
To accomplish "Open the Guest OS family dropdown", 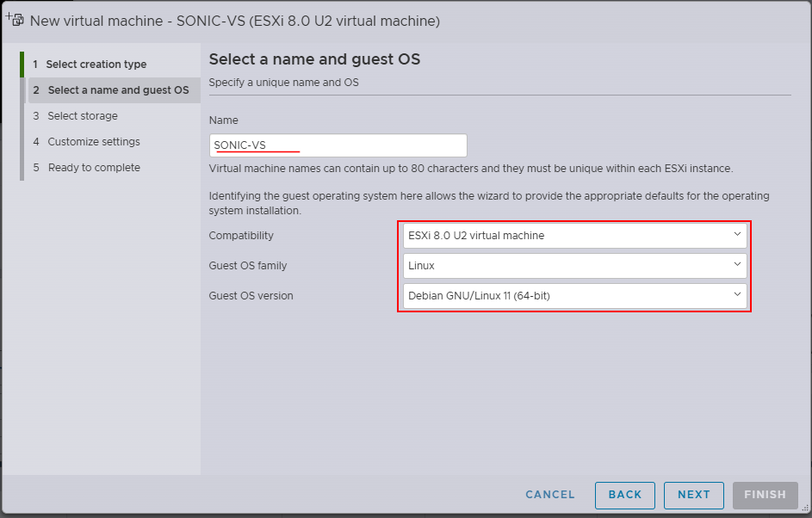I will click(575, 266).
